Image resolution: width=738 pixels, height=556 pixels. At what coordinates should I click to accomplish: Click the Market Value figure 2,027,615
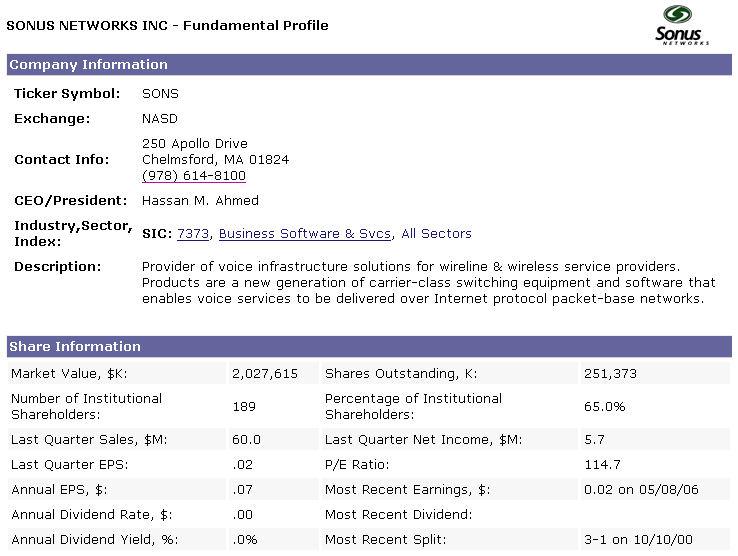coord(265,374)
